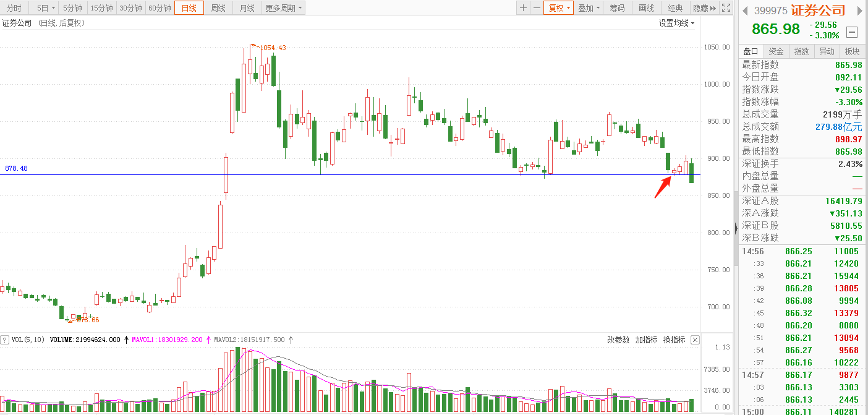The width and height of the screenshot is (868, 415).
Task: Click the 证券公司 title in quote header
Action: point(817,11)
